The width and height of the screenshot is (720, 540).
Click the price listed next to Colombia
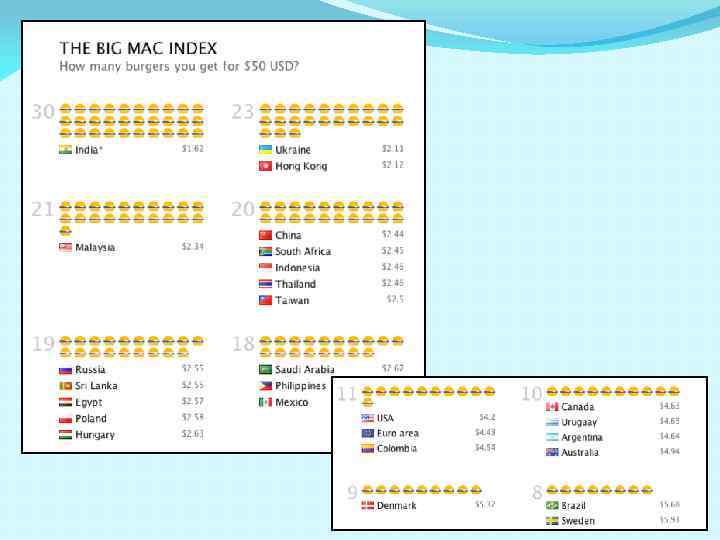[485, 447]
